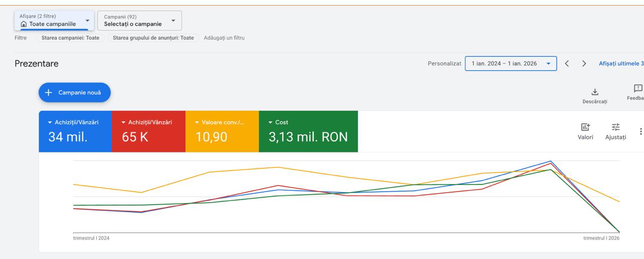Click the Campanie nouă button

coord(74,93)
